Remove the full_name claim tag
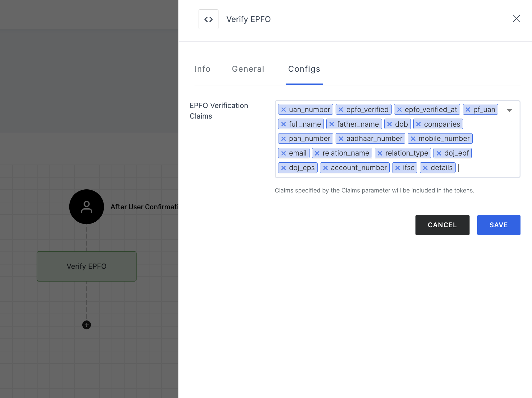Screen dimensions: 532x398 (x=283, y=124)
